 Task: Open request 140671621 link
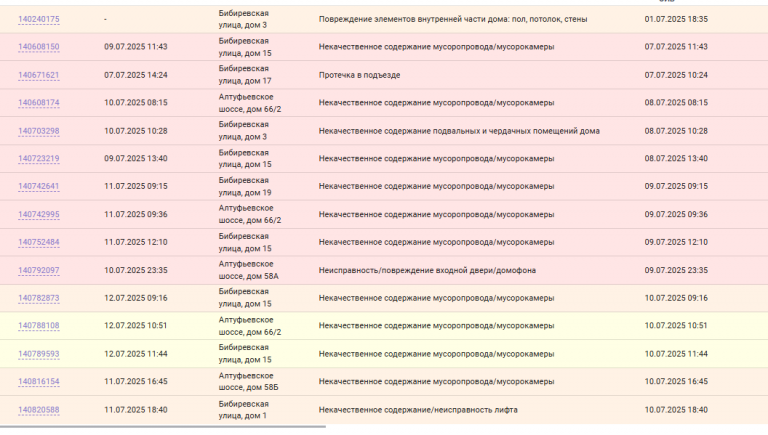[x=39, y=75]
